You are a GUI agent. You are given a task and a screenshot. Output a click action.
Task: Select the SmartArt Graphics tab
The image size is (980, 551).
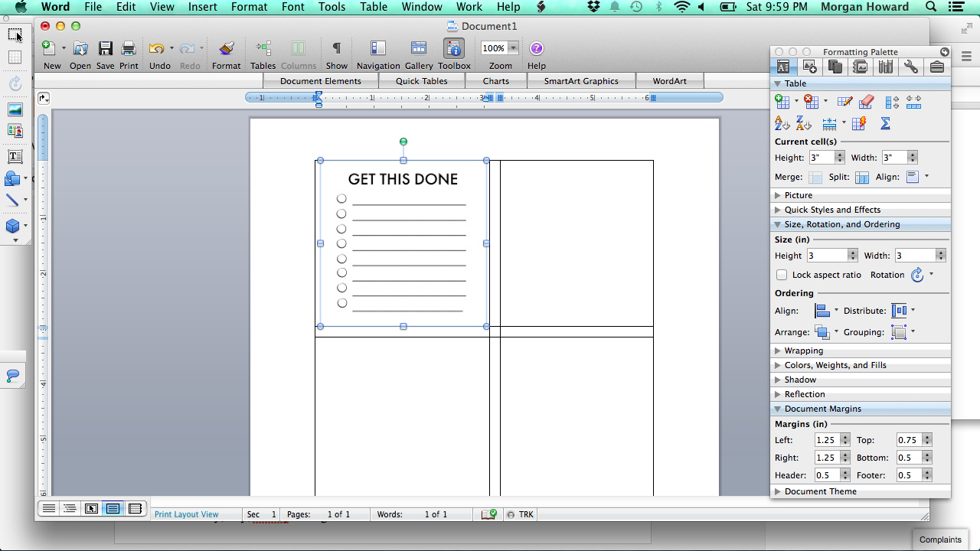tap(581, 81)
